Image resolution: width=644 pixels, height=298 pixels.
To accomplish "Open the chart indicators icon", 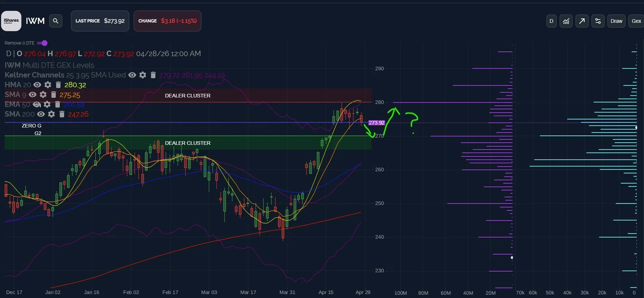I will [566, 21].
